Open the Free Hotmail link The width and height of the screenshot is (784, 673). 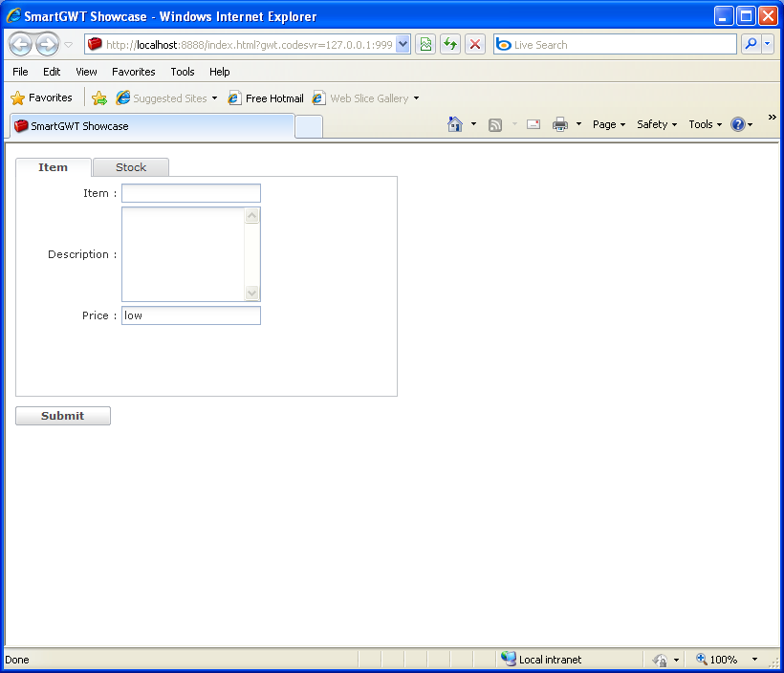266,98
